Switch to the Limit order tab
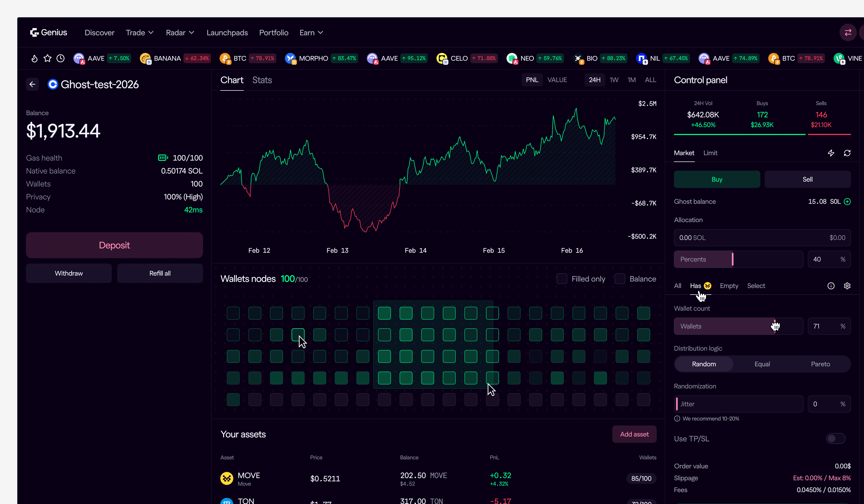The height and width of the screenshot is (504, 864). point(710,153)
